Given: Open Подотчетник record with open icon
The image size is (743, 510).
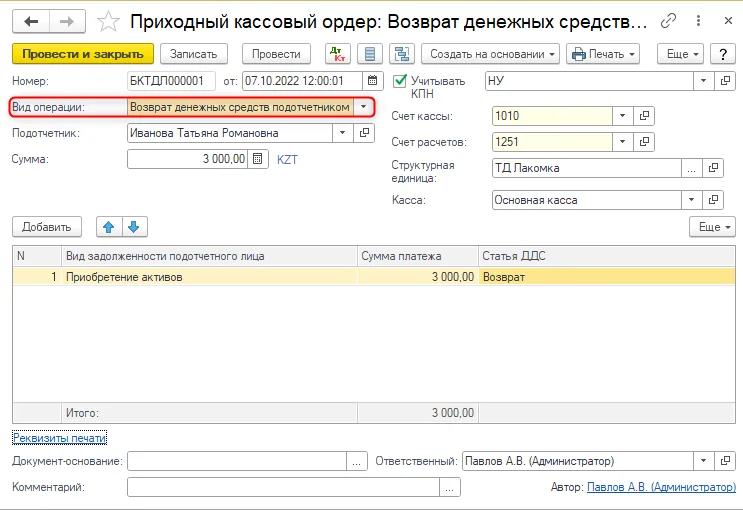Looking at the screenshot, I should point(364,133).
